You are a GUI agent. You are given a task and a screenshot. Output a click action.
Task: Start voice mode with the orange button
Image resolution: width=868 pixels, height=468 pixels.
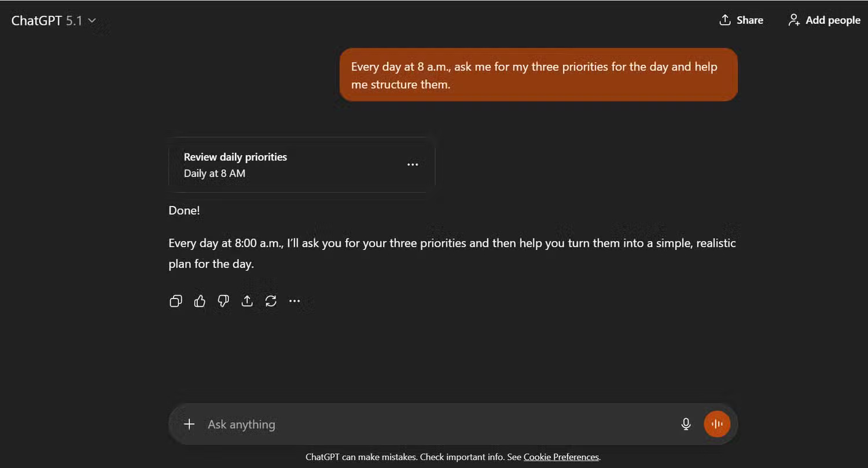coord(717,424)
